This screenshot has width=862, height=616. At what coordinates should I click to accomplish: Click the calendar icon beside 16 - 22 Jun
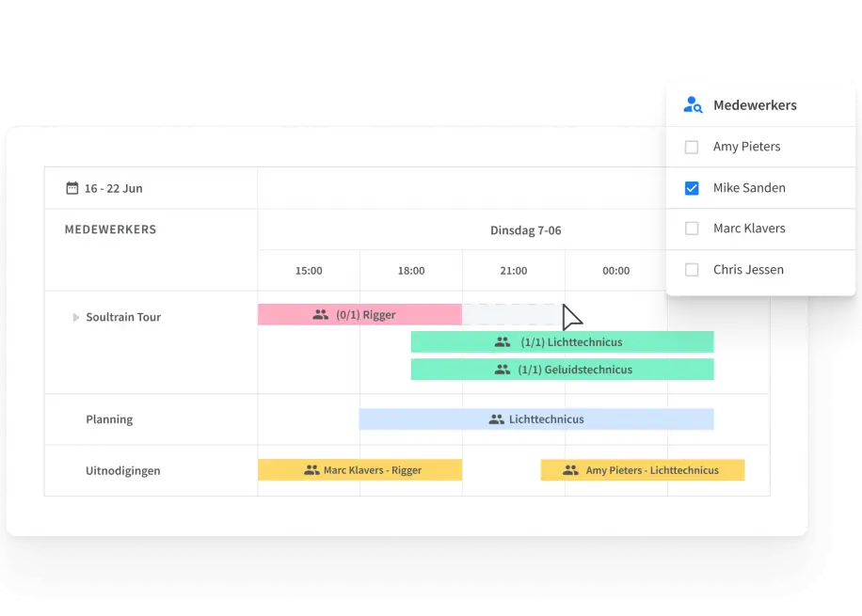(x=72, y=188)
